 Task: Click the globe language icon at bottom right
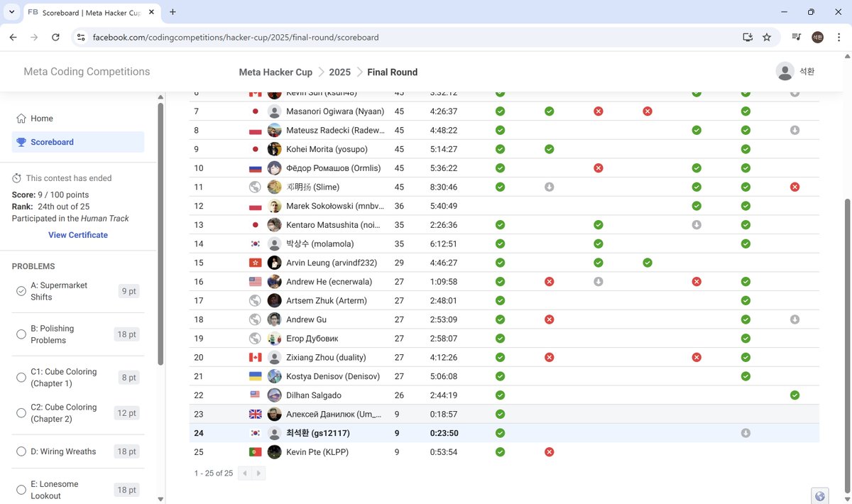820,496
